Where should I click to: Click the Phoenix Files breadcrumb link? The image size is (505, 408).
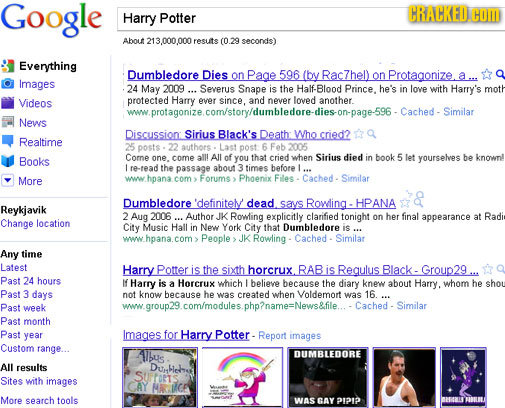266,178
